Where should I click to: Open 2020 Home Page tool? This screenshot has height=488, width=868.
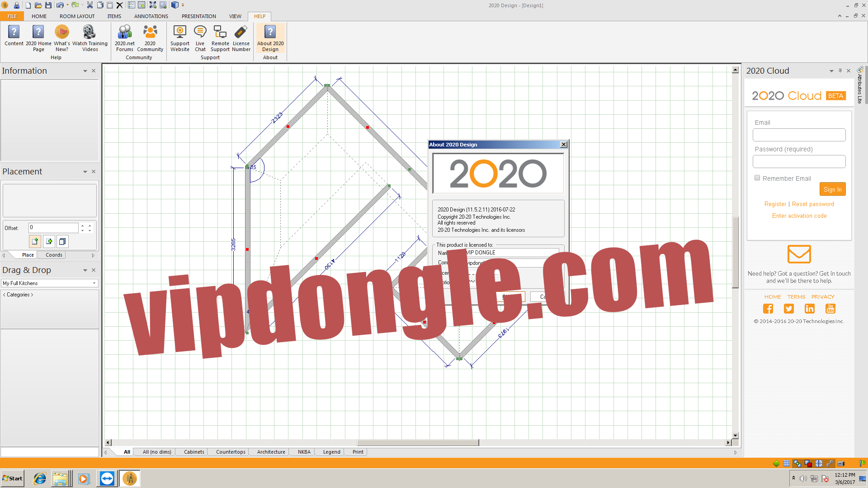(38, 37)
